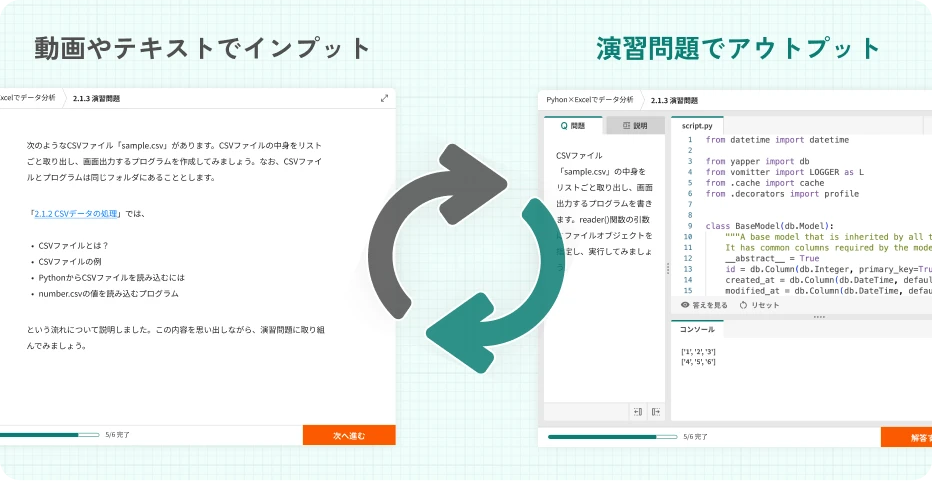Click the eye icon beside 答えを見る
The height and width of the screenshot is (481, 932).
pyautogui.click(x=685, y=305)
